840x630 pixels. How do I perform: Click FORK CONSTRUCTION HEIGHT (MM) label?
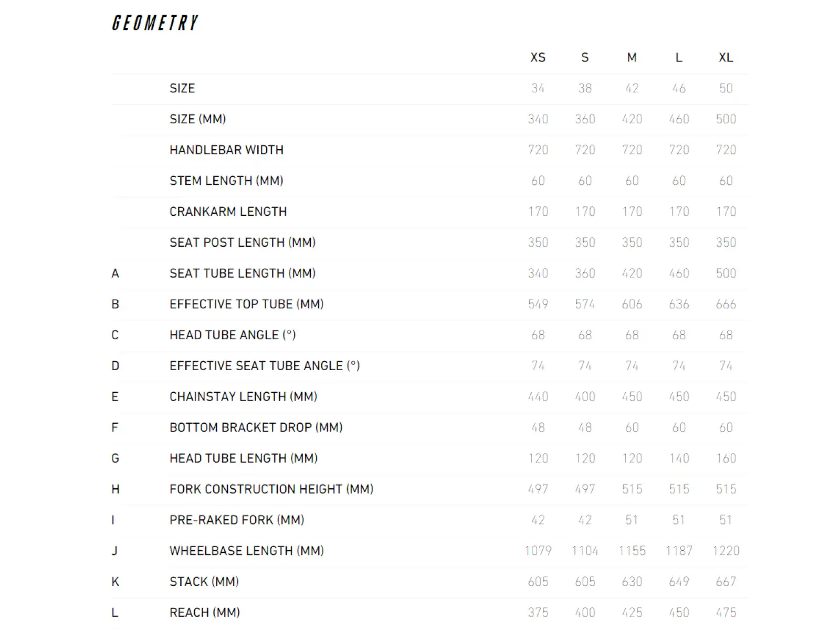[271, 489]
